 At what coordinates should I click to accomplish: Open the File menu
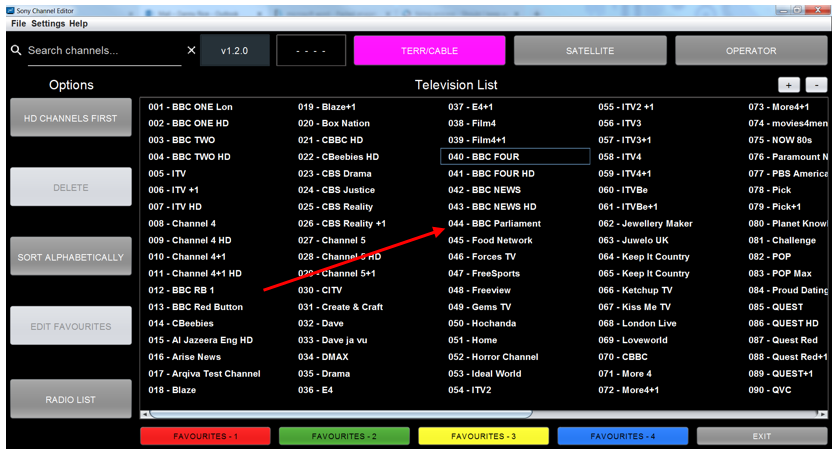coord(18,24)
